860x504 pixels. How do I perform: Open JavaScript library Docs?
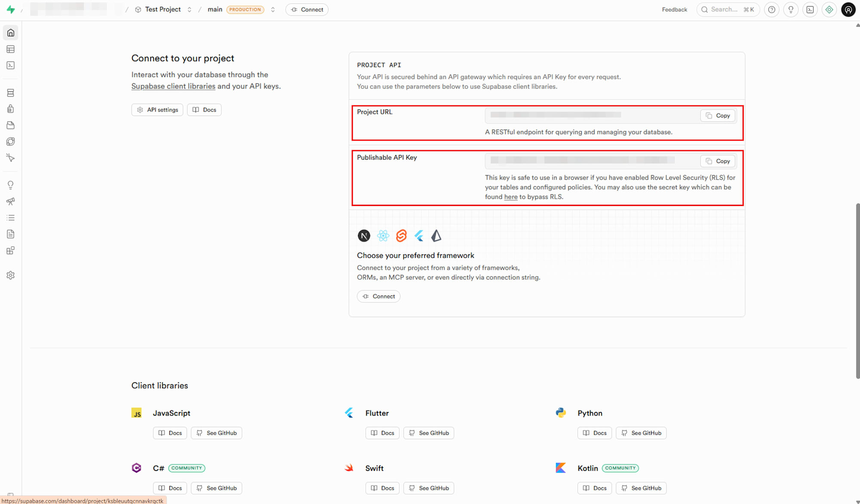point(170,433)
